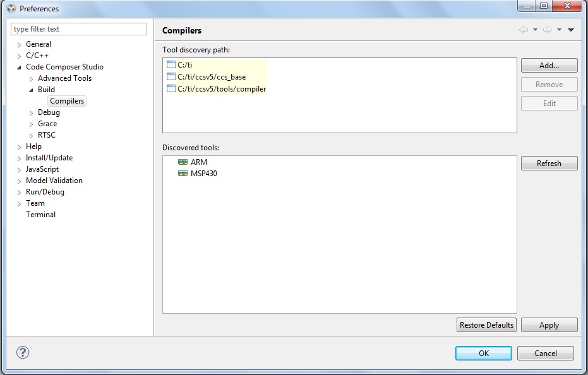Select the RTSC tree item

tap(47, 135)
